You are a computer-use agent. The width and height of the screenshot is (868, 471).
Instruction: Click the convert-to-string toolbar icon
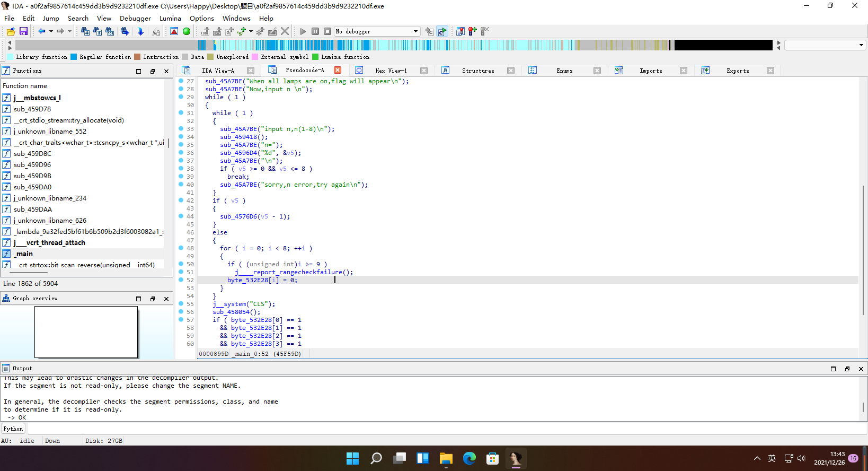click(242, 31)
